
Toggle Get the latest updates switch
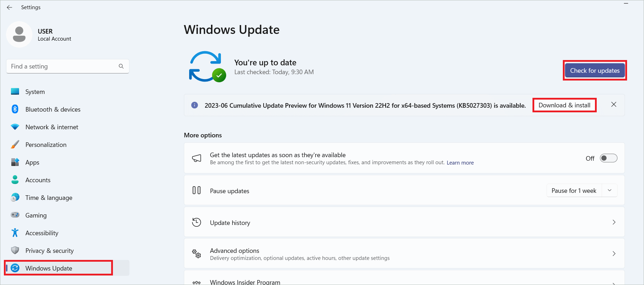609,158
